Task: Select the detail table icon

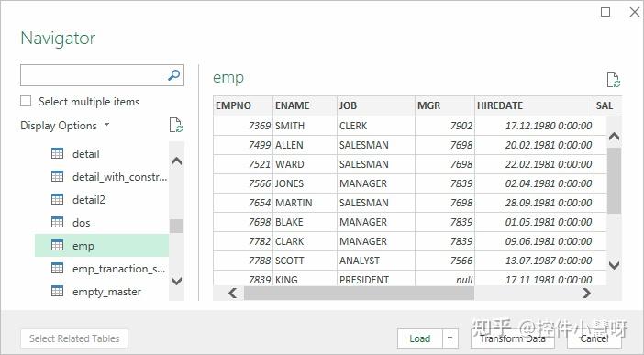Action: pos(57,154)
